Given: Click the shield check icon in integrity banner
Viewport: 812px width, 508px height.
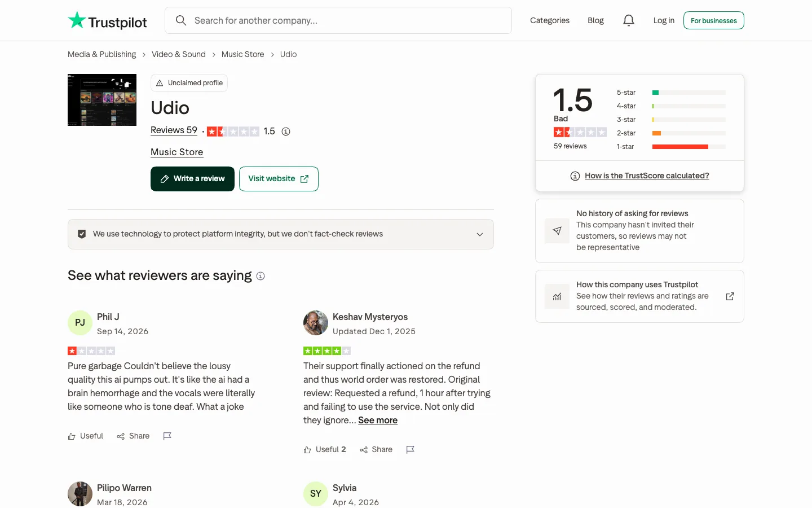Looking at the screenshot, I should 82,234.
